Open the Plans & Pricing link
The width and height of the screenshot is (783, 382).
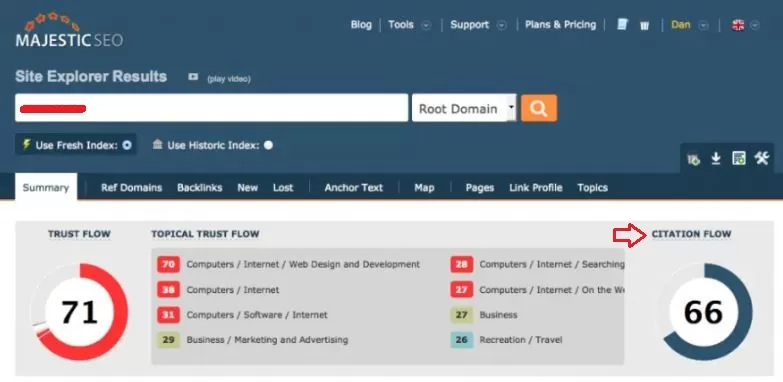coord(560,24)
